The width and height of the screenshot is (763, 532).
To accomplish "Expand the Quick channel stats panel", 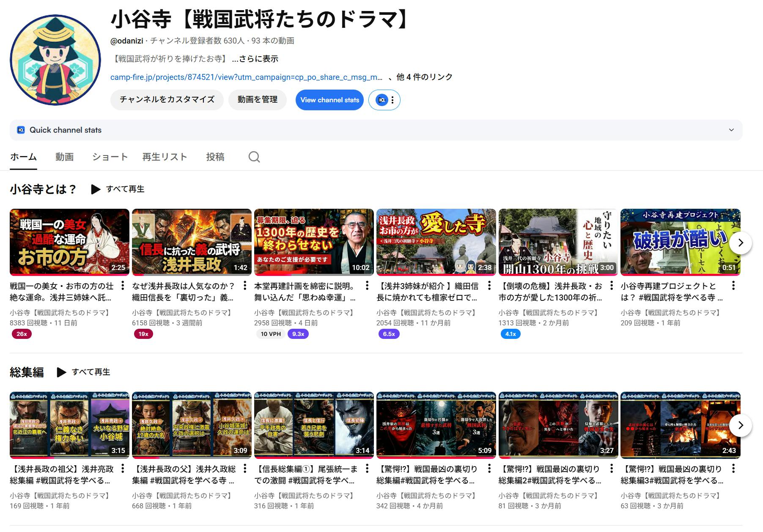I will 731,130.
